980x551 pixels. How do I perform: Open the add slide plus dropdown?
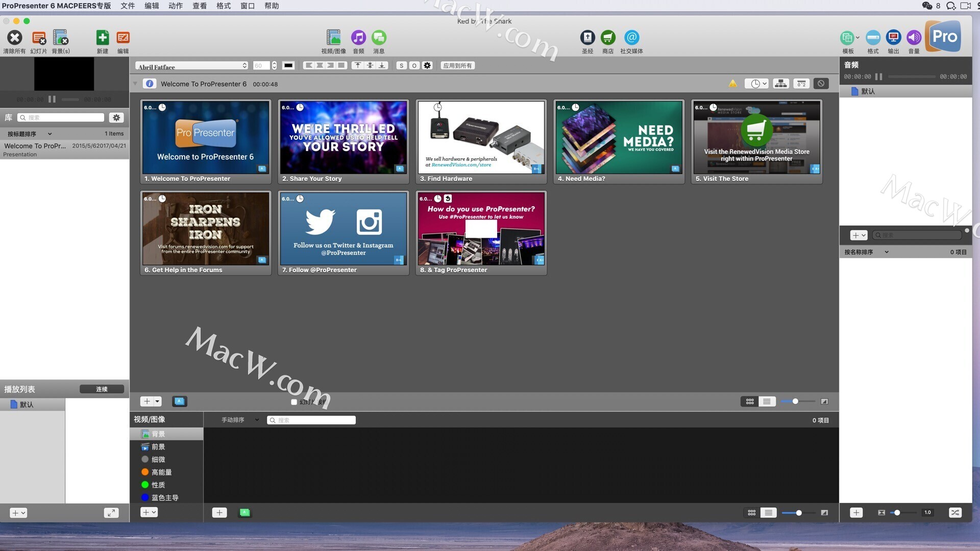coord(151,402)
